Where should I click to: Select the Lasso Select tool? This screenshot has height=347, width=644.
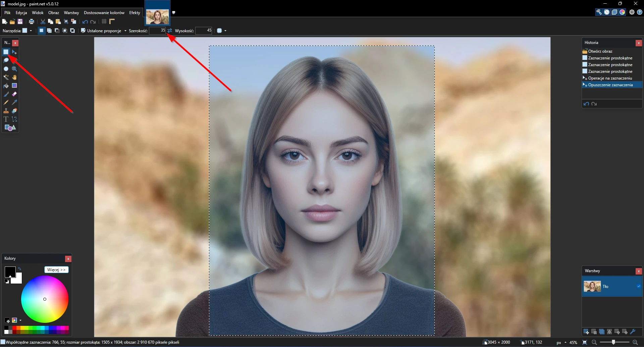point(6,60)
